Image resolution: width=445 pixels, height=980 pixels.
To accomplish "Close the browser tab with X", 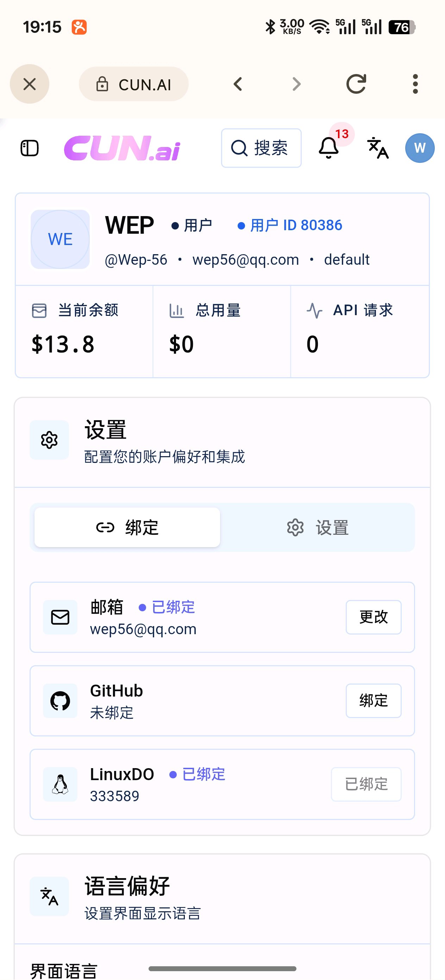I will coord(30,84).
